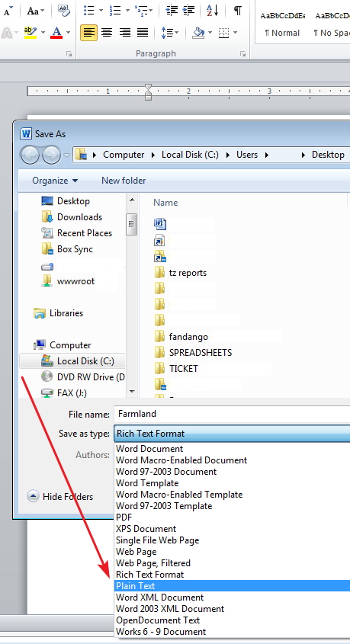350x644 pixels.
Task: Click the File name field containing Farmland
Action: click(232, 414)
